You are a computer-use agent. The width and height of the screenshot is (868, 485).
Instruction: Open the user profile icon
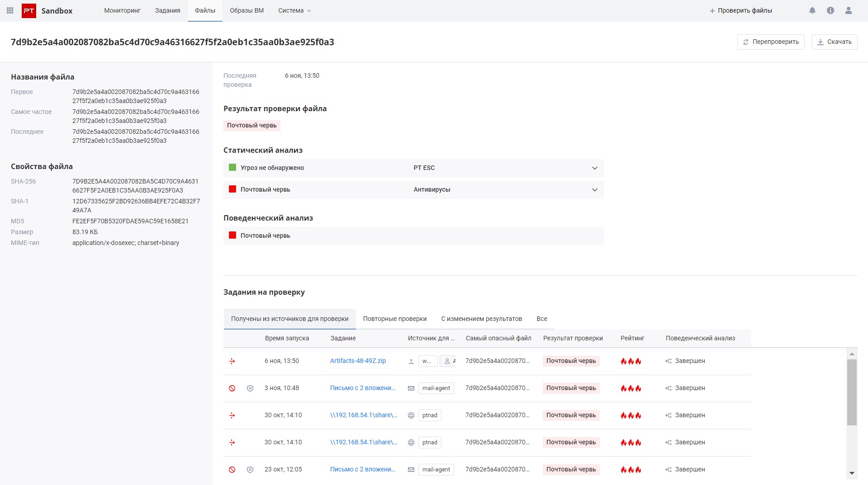[848, 10]
